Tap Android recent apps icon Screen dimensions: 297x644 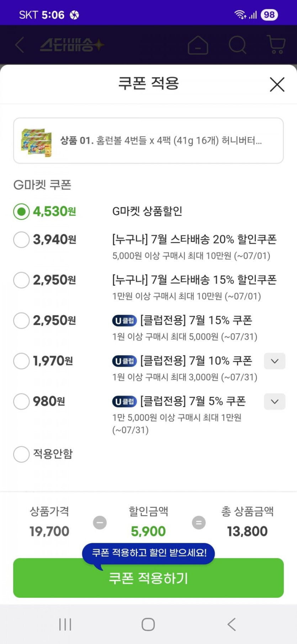(x=65, y=624)
